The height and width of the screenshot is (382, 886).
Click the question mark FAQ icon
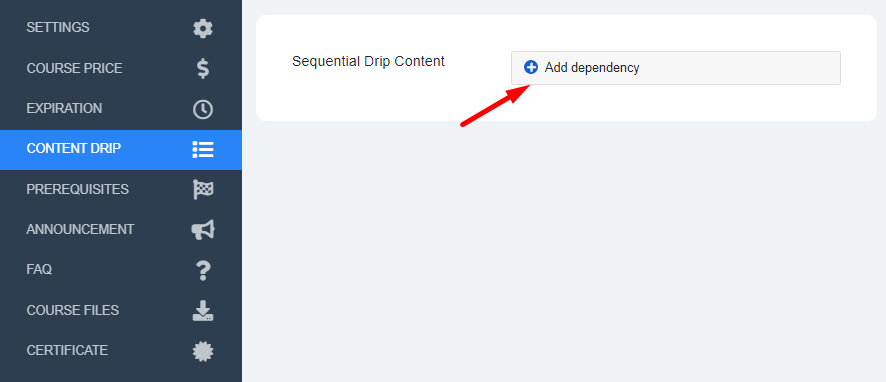203,270
